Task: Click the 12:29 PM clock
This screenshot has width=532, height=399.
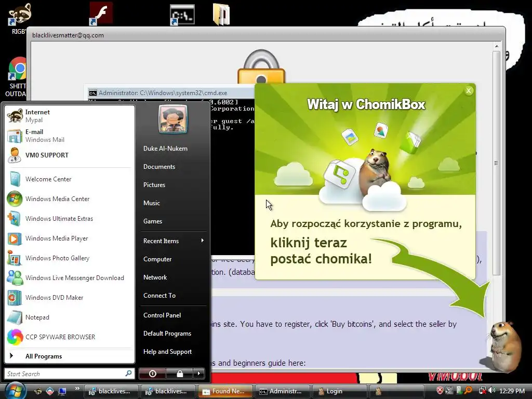Action: pos(512,391)
